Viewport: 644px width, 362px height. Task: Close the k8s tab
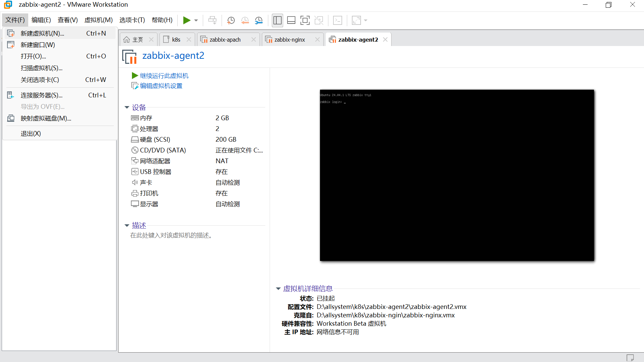pyautogui.click(x=189, y=40)
